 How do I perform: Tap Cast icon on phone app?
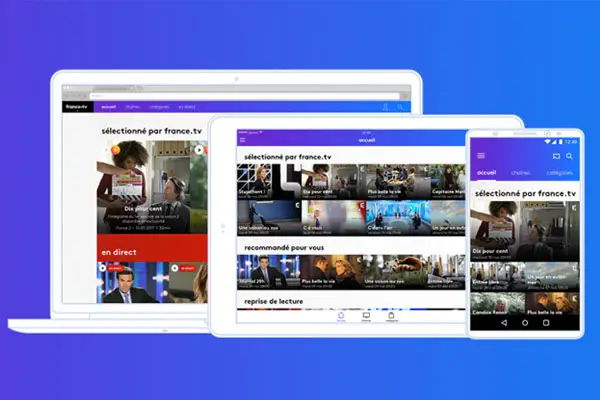556,156
